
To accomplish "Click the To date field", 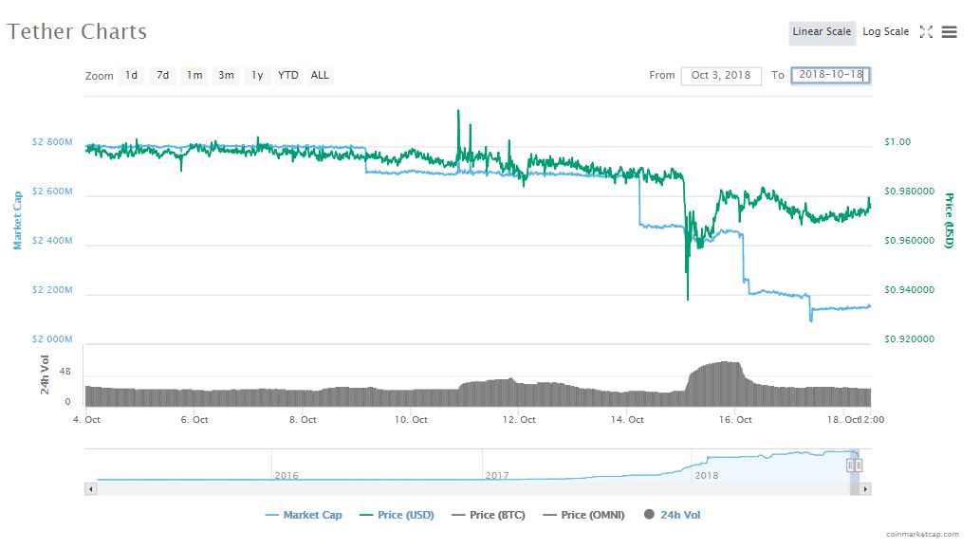I will 830,76.
